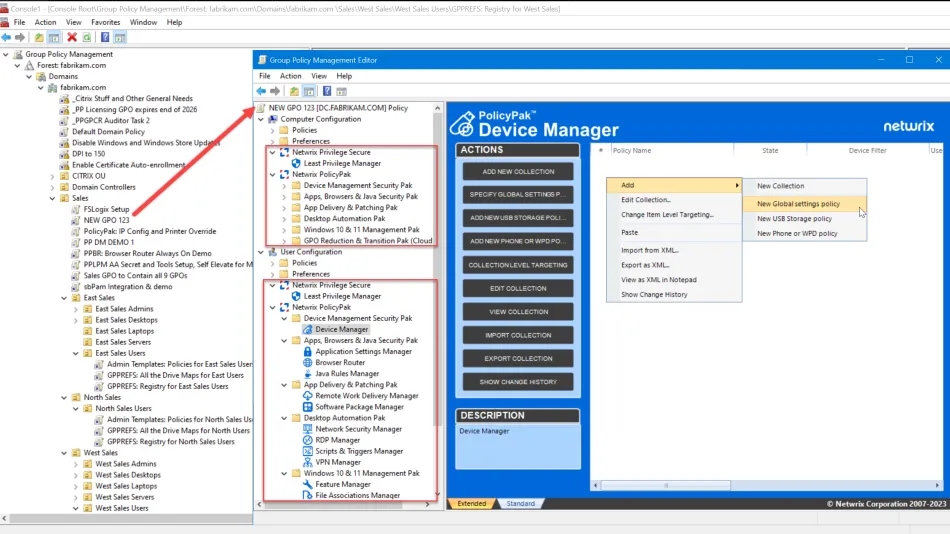Click the ADD NEW COLLECTION button

tap(517, 172)
